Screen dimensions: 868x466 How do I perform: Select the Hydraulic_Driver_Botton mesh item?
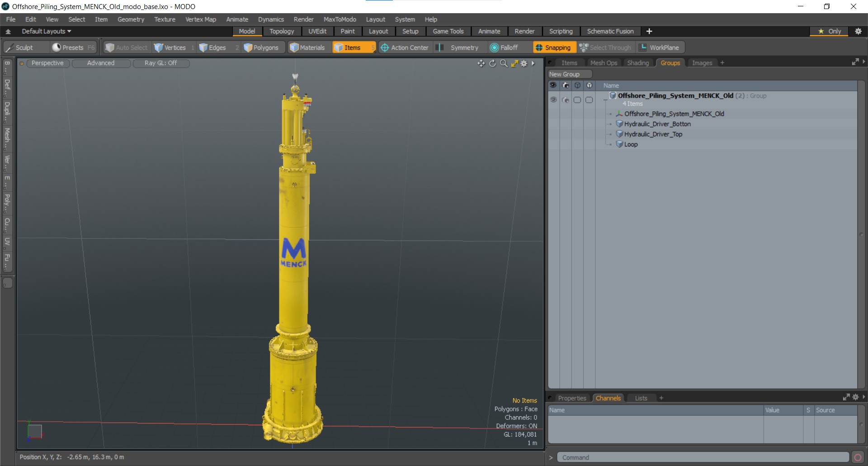657,124
